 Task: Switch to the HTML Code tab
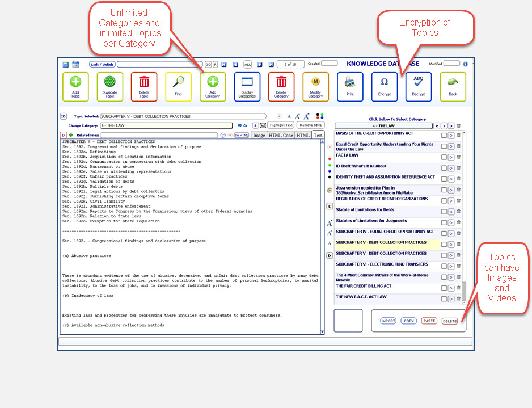click(x=280, y=136)
